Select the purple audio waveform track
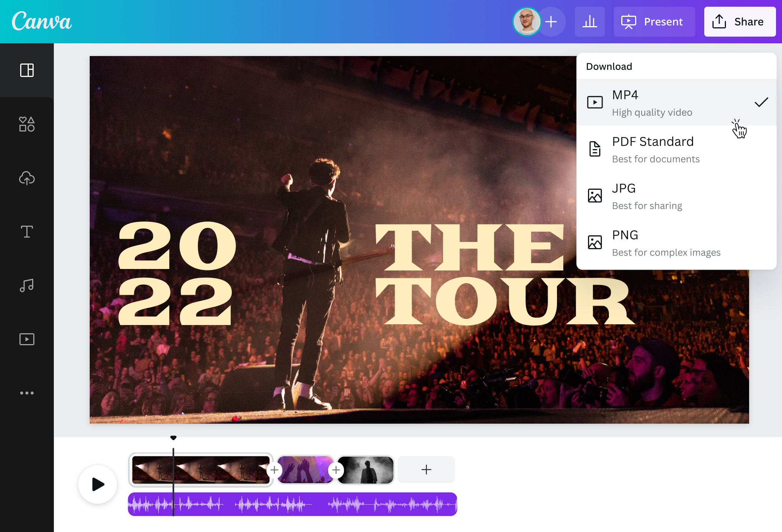Image resolution: width=782 pixels, height=532 pixels. (292, 504)
